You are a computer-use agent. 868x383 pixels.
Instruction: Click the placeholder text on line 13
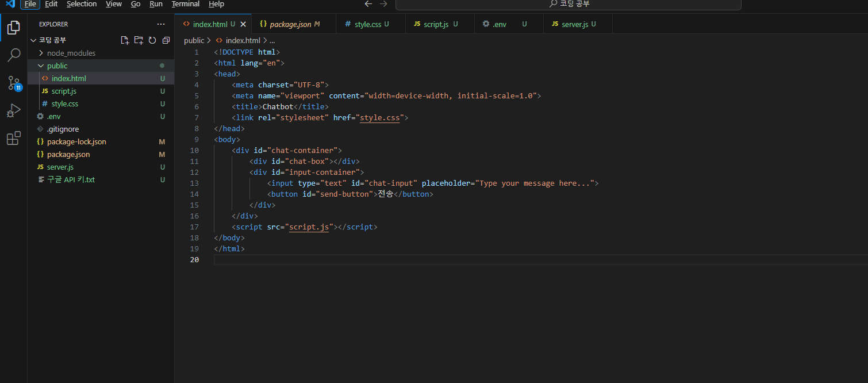pos(535,183)
